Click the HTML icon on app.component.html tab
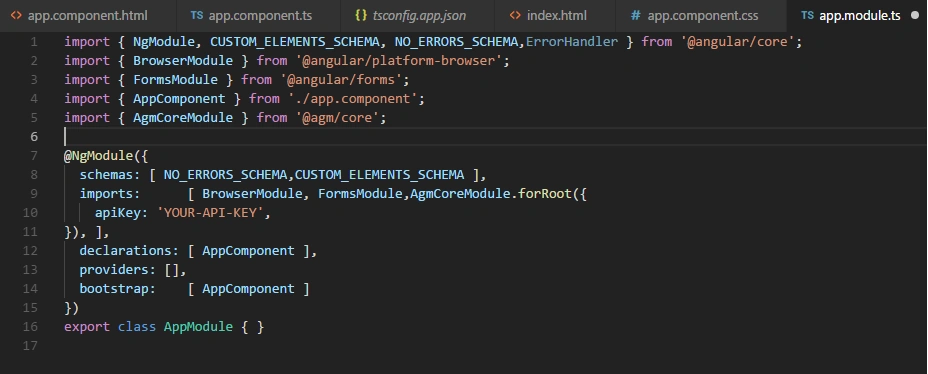 (x=17, y=15)
